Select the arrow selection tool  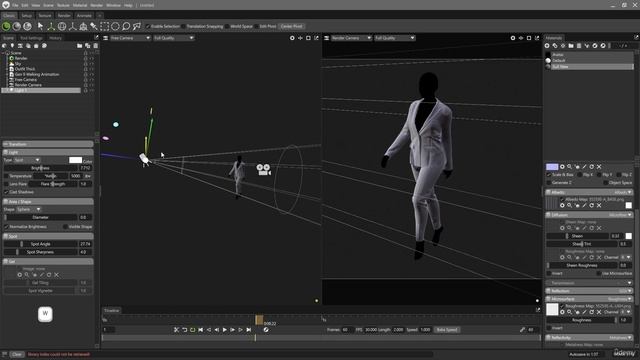click(x=40, y=27)
